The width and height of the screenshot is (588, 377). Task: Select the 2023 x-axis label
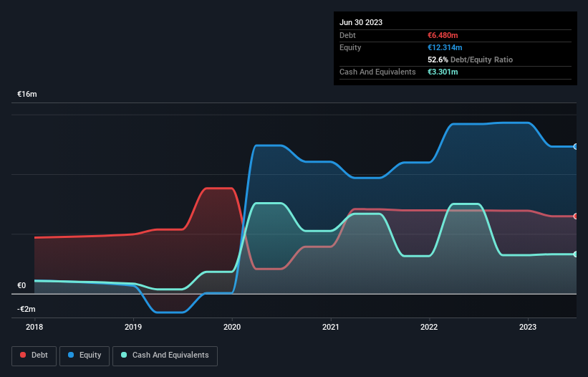(x=528, y=327)
